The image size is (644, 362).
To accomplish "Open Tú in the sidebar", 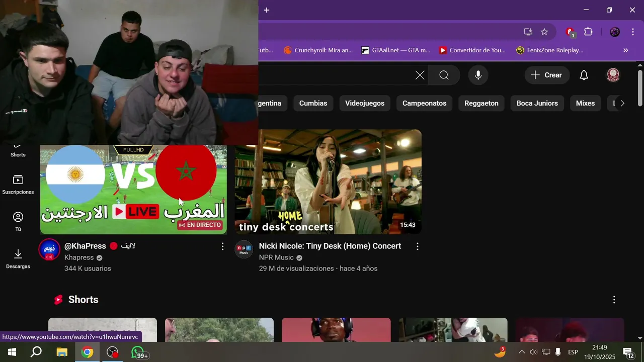I will pyautogui.click(x=18, y=222).
